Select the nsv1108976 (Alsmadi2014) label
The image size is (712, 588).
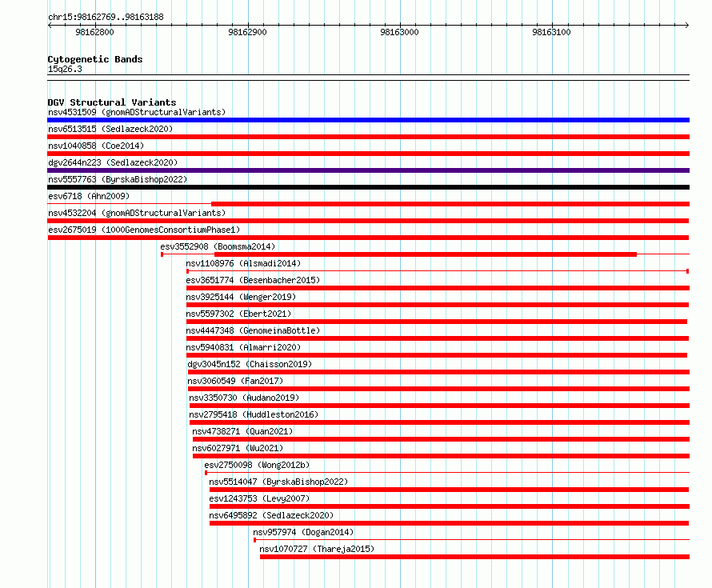coord(243,263)
